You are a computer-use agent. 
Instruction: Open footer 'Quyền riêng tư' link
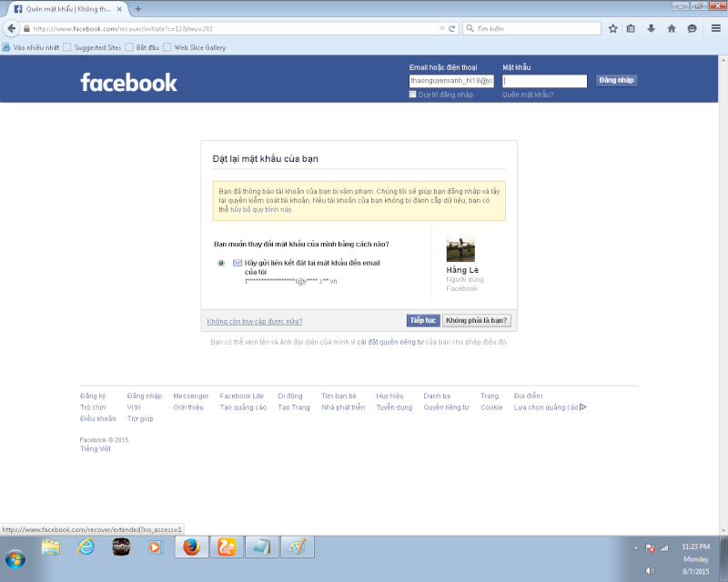point(446,407)
